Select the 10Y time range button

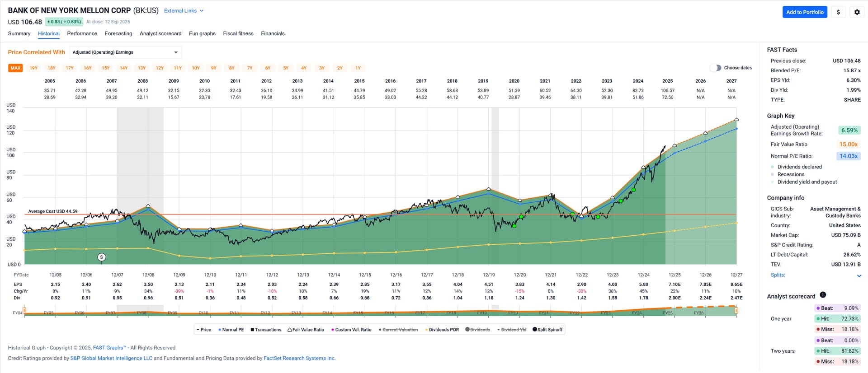click(x=196, y=68)
